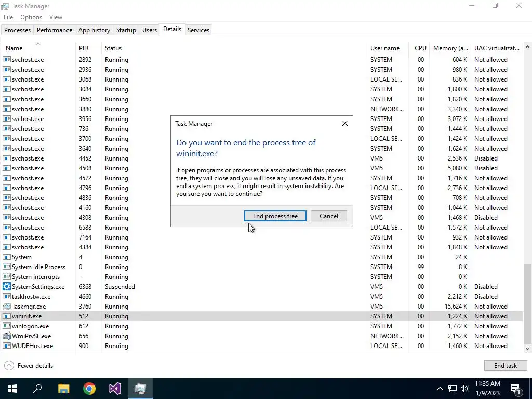Screen dimensions: 532x399
Task: Click 15,624 K memory value of Taskmgr.exe
Action: pos(456,307)
